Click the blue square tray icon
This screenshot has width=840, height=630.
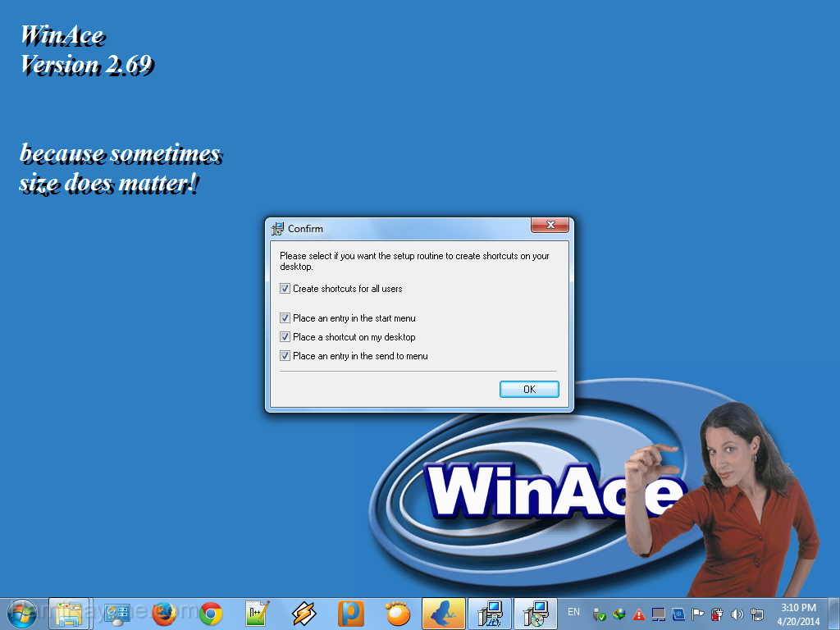pos(678,614)
